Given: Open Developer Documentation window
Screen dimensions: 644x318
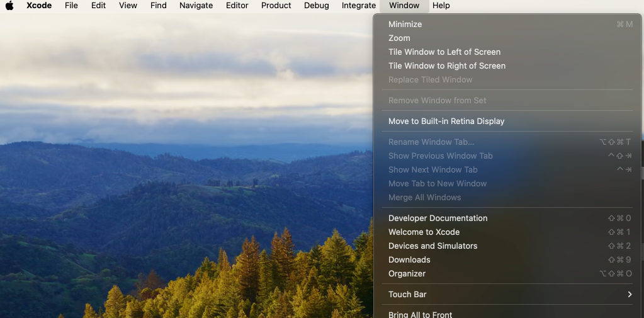Looking at the screenshot, I should click(438, 219).
